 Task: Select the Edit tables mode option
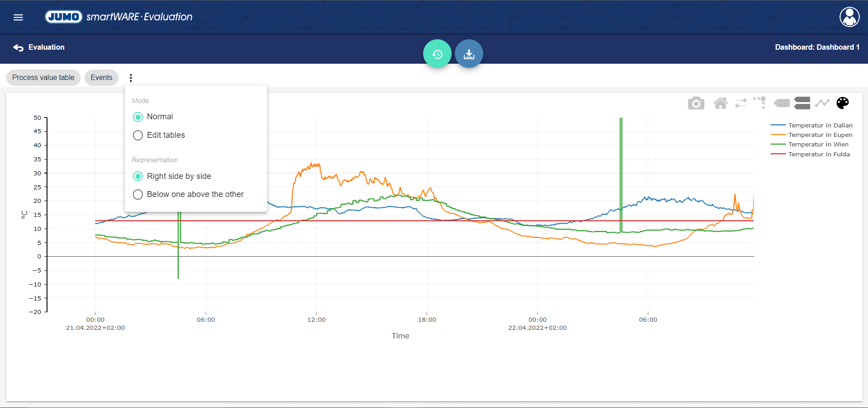[138, 136]
